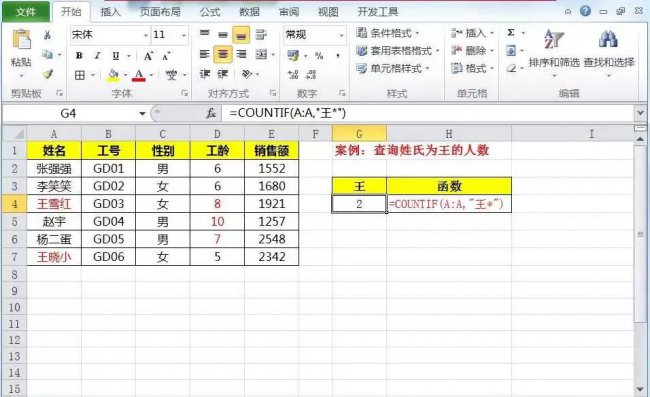Click the Cut scissors icon
650x397 pixels.
[48, 35]
